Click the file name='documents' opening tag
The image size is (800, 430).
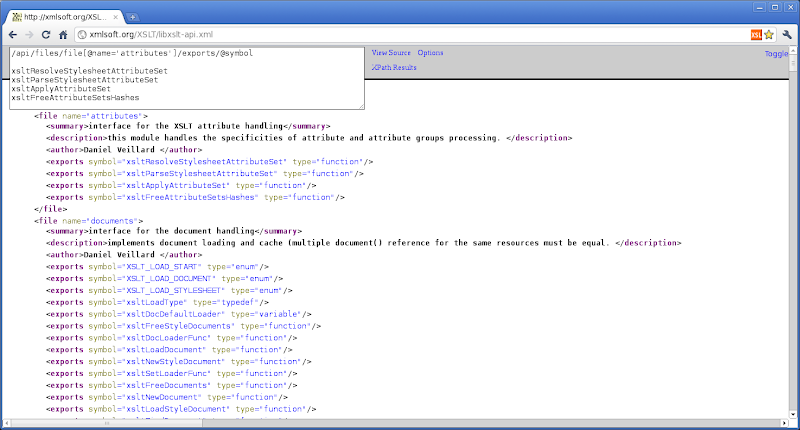coord(89,221)
